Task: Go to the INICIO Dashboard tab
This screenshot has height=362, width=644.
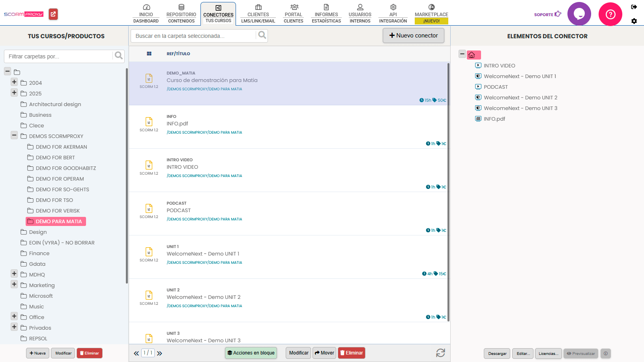Action: click(146, 14)
